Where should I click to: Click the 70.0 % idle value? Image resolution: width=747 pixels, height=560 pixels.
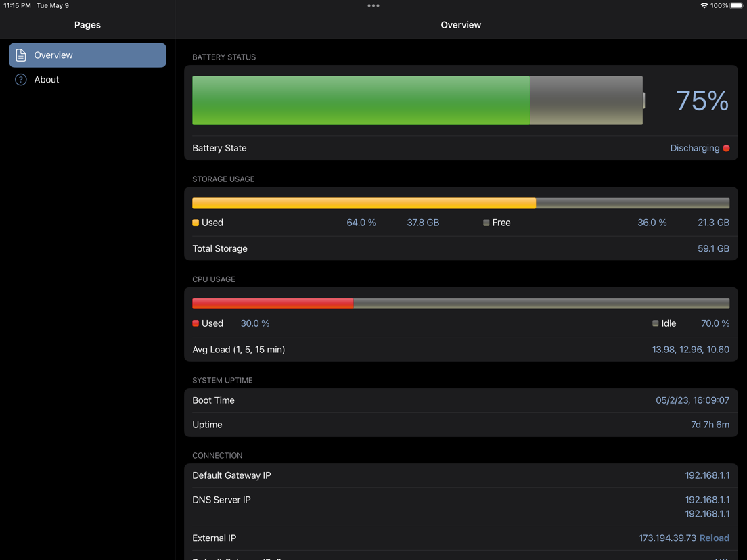point(715,323)
